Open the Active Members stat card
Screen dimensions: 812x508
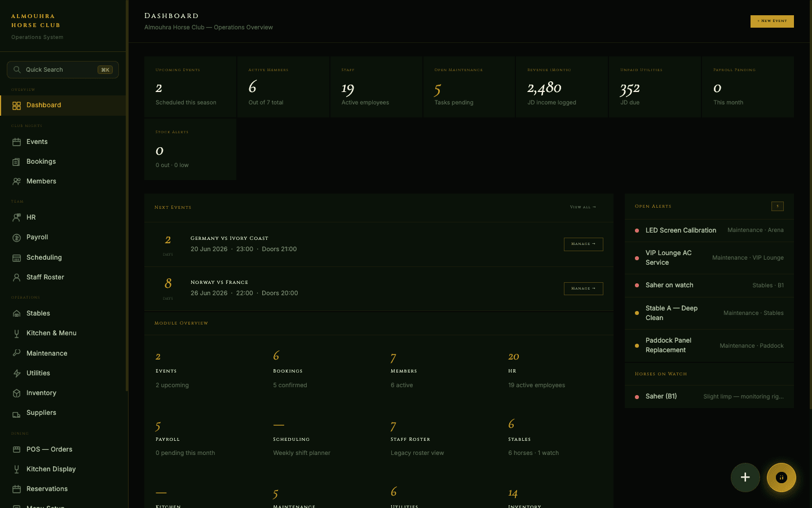[283, 87]
